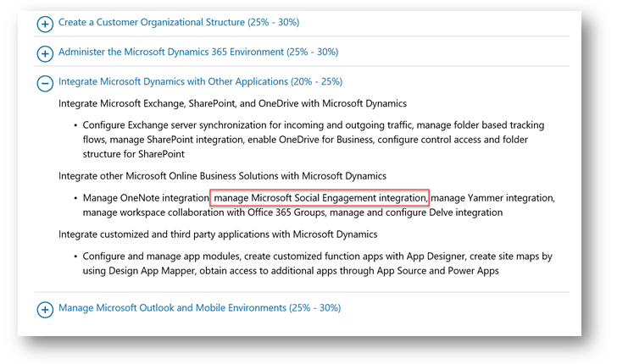Open the Create a Customer Organizational Structure heading
Screen dimensions: 617x364
click(178, 23)
